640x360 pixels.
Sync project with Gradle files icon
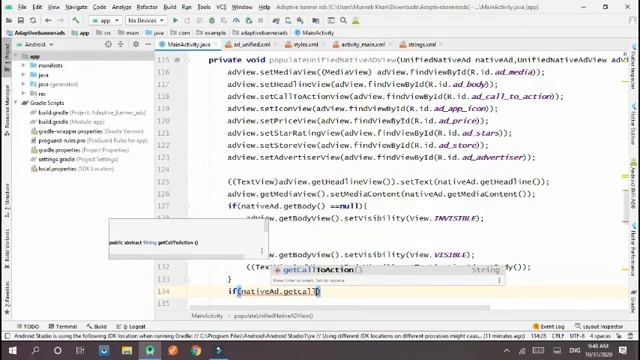(x=276, y=20)
